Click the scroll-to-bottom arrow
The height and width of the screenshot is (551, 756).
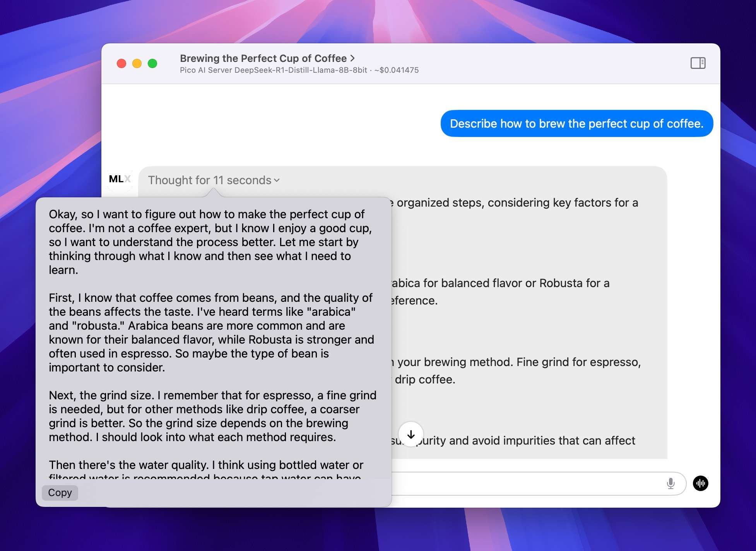pyautogui.click(x=411, y=435)
